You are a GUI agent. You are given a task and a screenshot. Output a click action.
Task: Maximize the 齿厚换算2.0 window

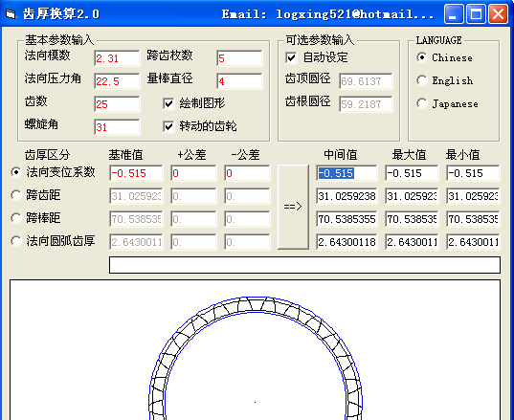pyautogui.click(x=476, y=13)
